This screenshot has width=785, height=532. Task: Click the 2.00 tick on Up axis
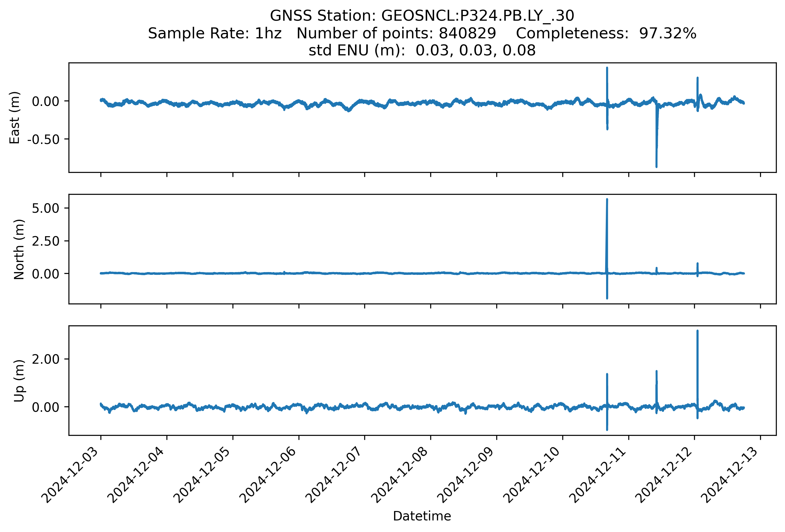[46, 359]
